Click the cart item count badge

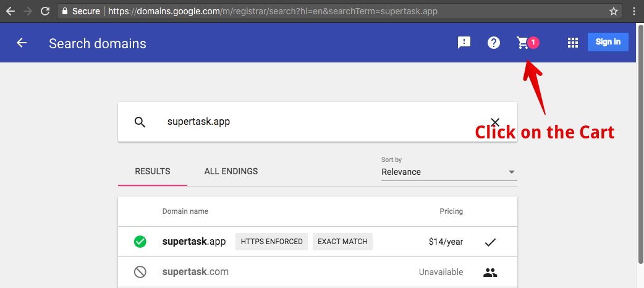point(533,42)
